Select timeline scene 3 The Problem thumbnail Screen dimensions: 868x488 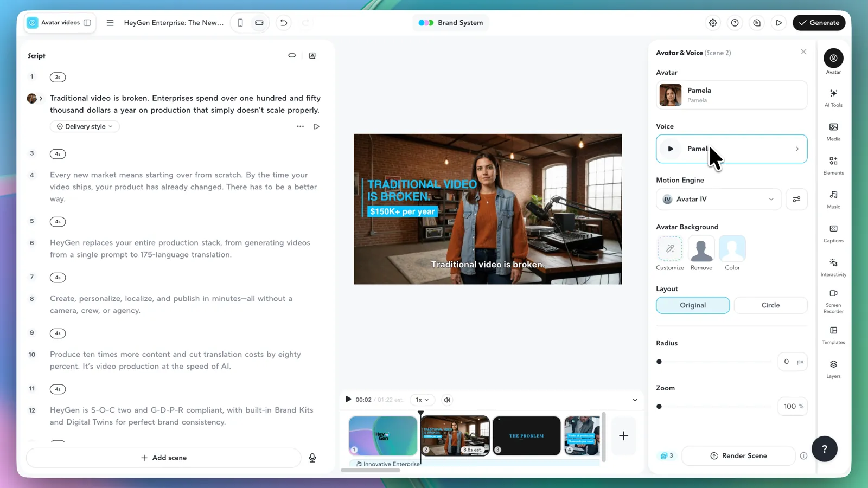(526, 436)
